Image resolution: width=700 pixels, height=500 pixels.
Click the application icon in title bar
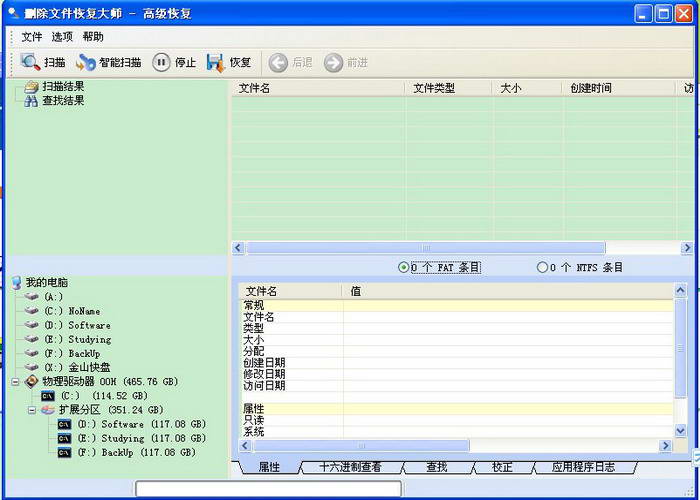pyautogui.click(x=14, y=13)
